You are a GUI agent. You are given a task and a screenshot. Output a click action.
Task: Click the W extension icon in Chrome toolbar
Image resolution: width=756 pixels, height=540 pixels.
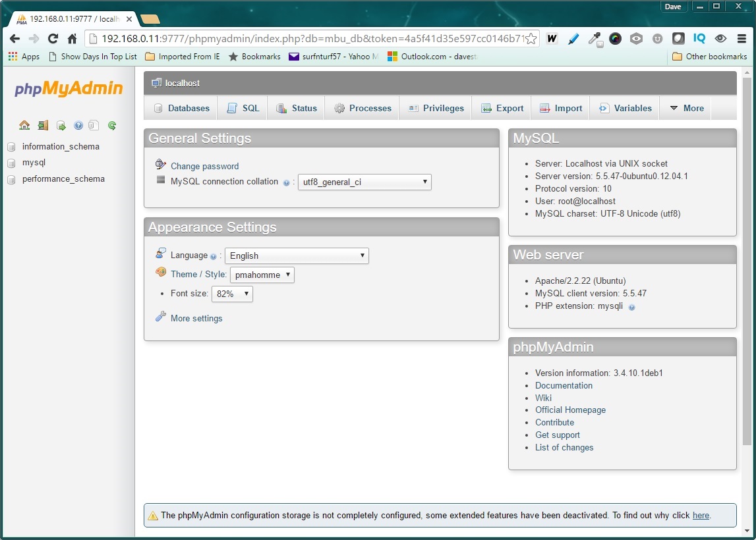pos(552,39)
